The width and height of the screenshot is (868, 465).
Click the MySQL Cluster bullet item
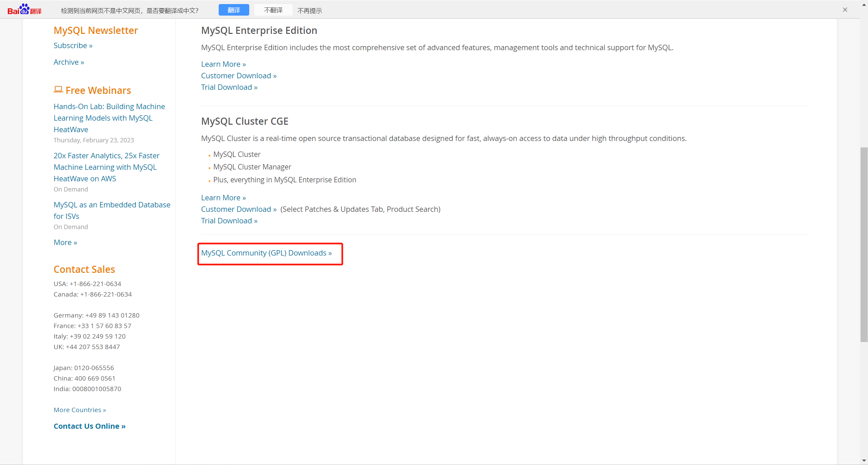[x=237, y=154]
